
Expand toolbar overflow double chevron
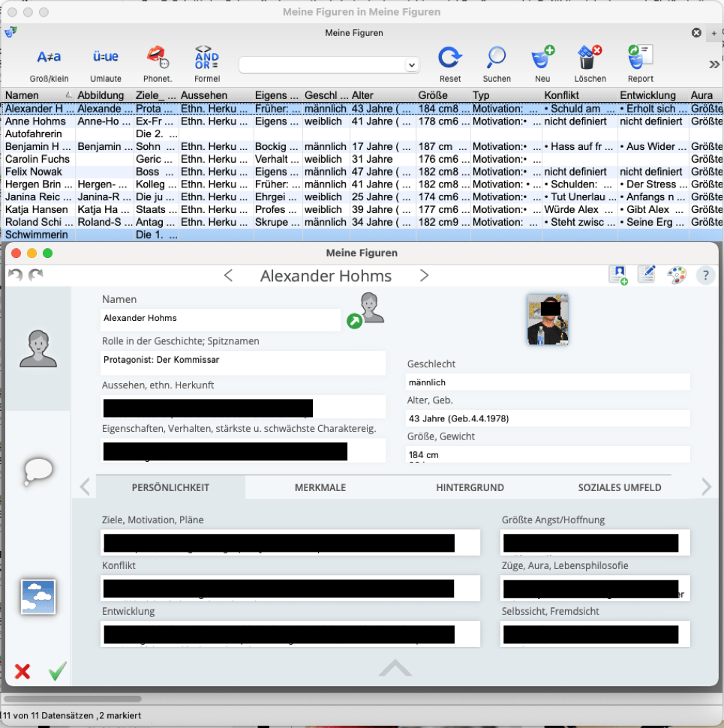(713, 64)
